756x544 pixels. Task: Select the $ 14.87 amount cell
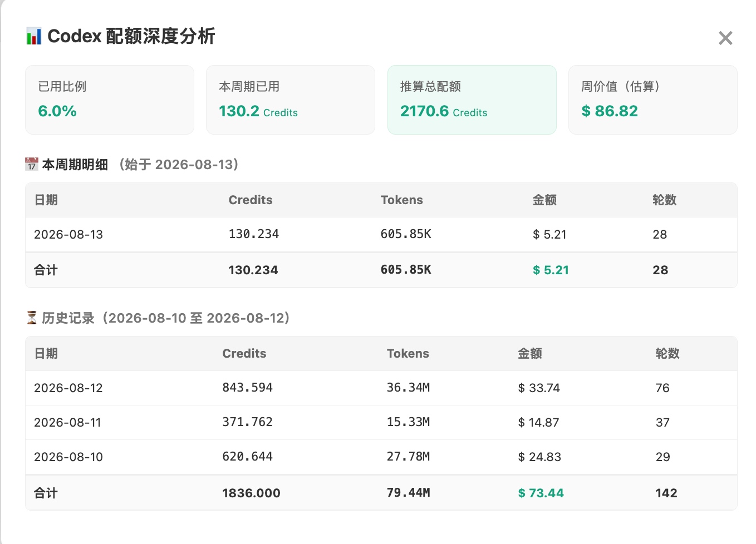(538, 423)
